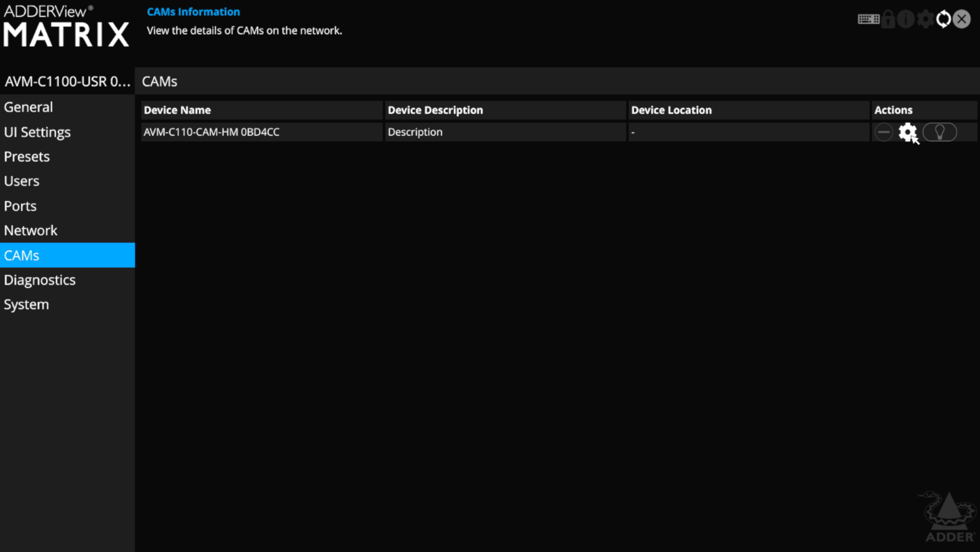Click the AVM-C1100-USR device name header
This screenshot has height=552, width=980.
(67, 82)
